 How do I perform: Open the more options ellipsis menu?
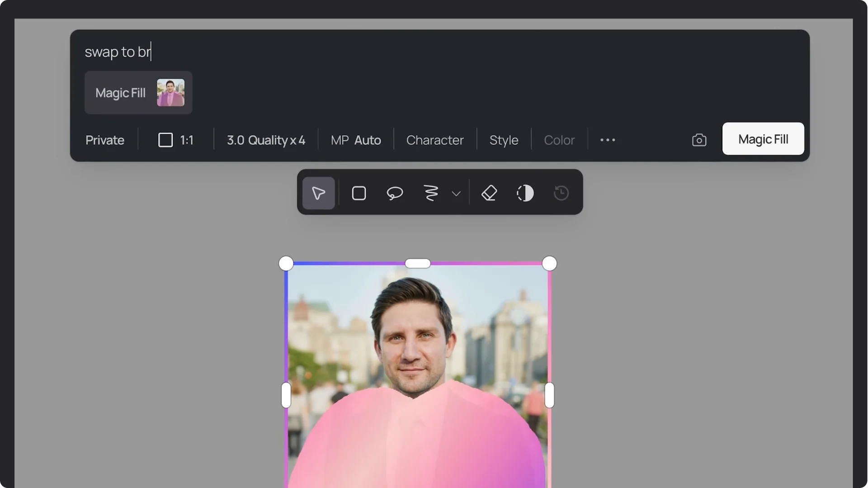[x=607, y=140]
